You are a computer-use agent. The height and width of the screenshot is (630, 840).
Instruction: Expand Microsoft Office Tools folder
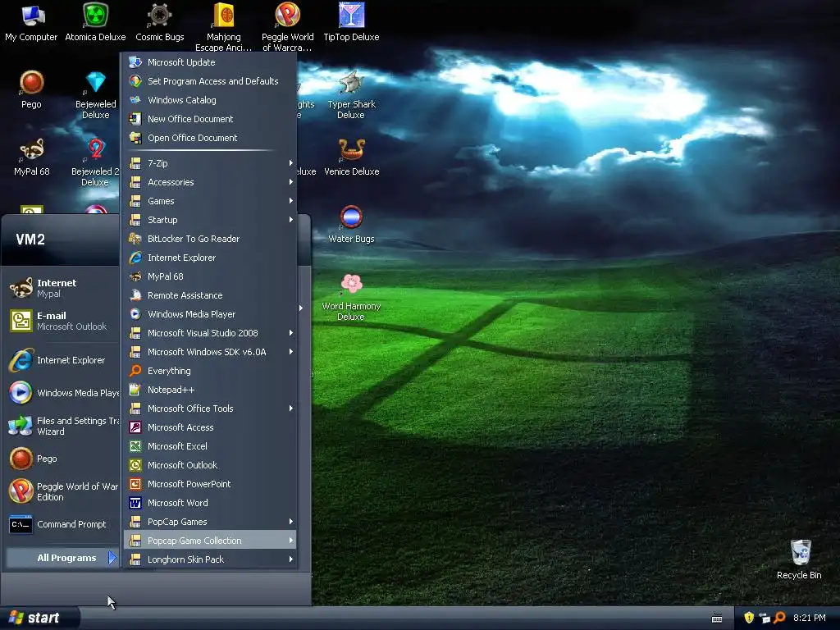[x=210, y=409]
